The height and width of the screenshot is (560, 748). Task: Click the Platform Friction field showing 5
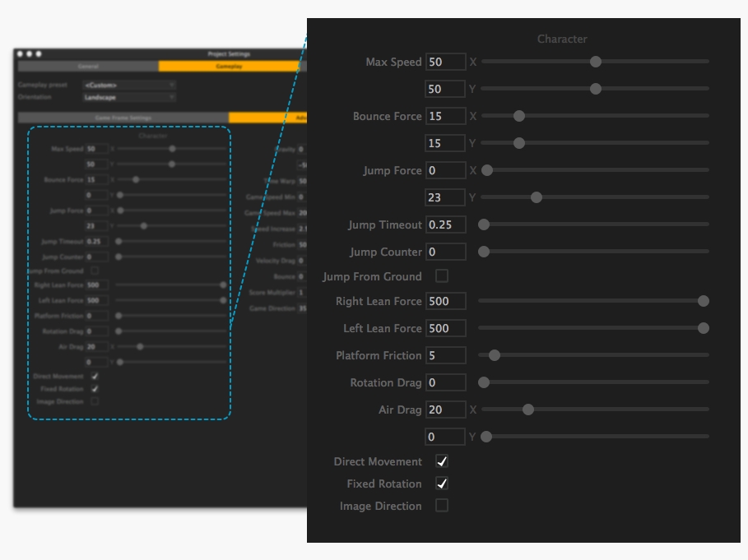click(x=445, y=355)
